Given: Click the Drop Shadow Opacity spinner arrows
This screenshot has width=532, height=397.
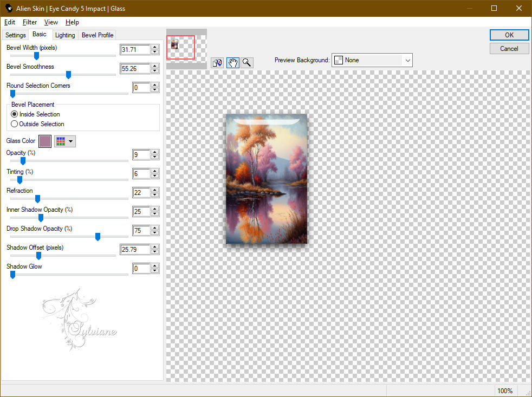Looking at the screenshot, I should tap(155, 231).
